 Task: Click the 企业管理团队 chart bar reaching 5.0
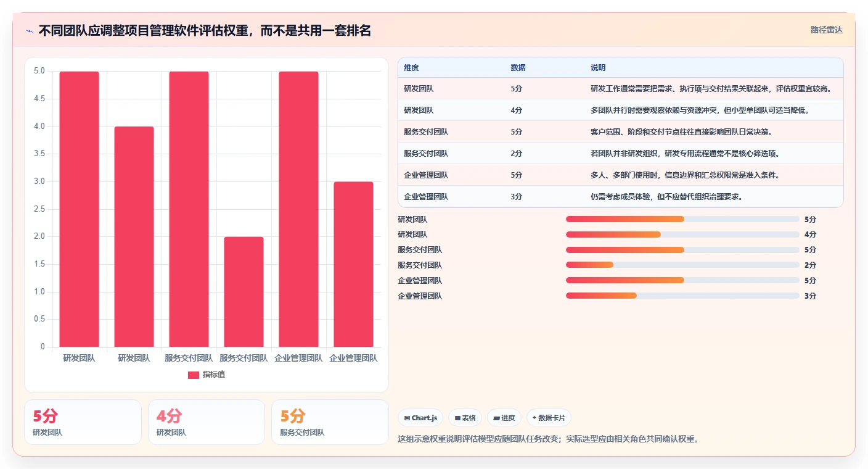[298, 209]
